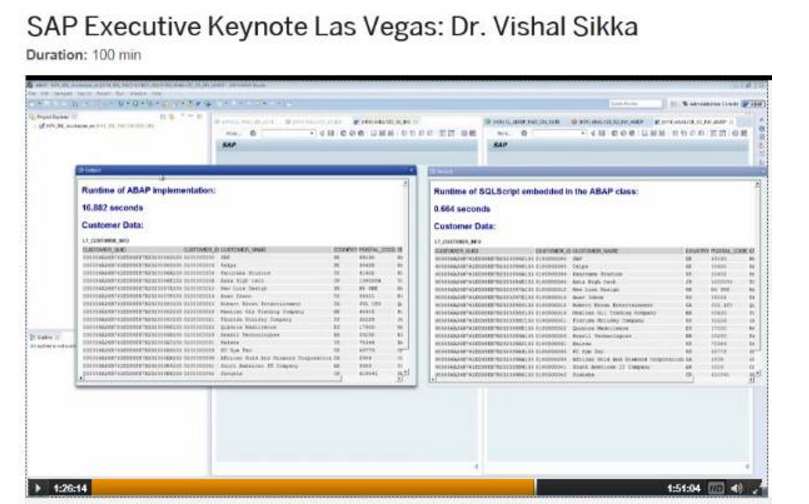
Task: Select Mexican Oil Trading Company row in ABAP popup
Action: click(x=241, y=312)
